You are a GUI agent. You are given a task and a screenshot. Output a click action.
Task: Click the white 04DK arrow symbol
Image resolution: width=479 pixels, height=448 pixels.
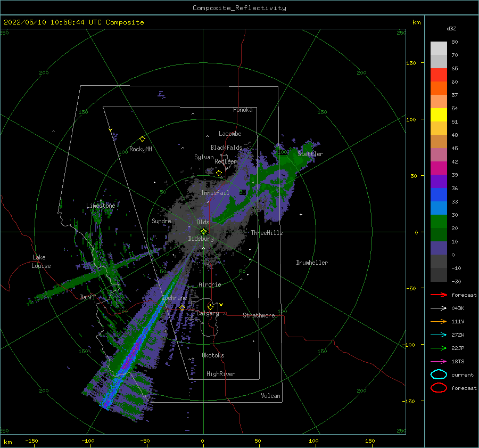pyautogui.click(x=439, y=308)
